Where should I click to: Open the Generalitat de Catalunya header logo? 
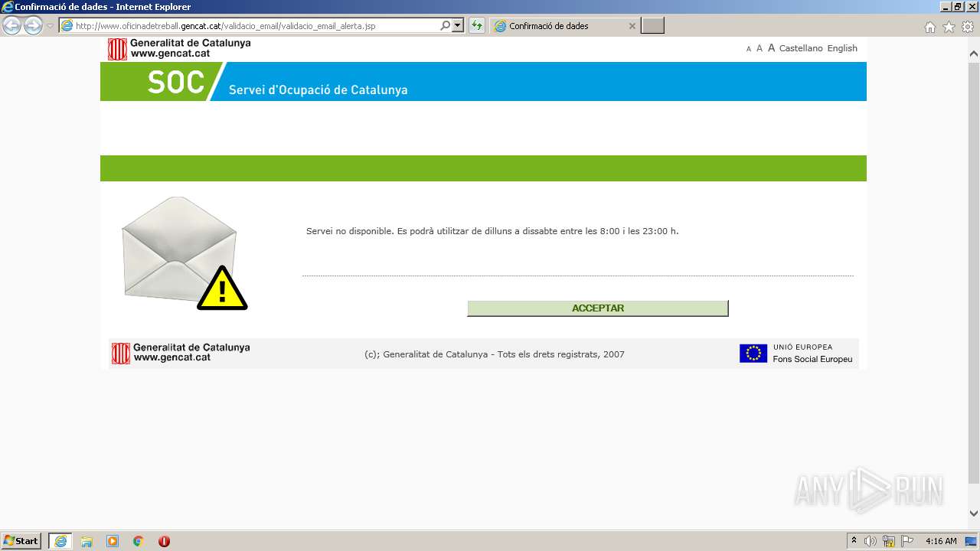[179, 49]
